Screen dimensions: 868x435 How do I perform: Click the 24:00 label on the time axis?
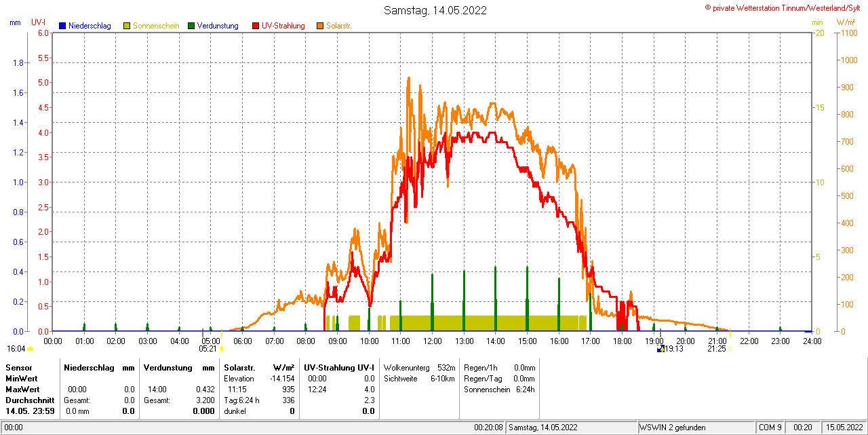click(812, 341)
